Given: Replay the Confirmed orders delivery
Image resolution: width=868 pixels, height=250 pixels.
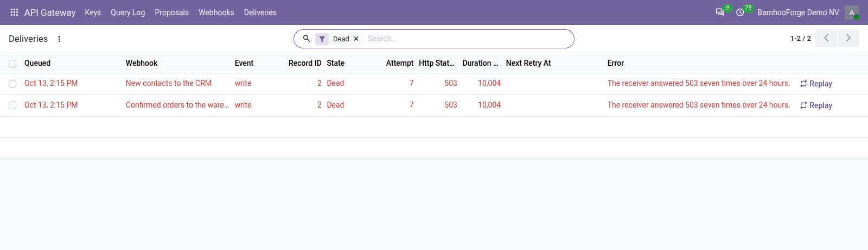Looking at the screenshot, I should pos(816,105).
